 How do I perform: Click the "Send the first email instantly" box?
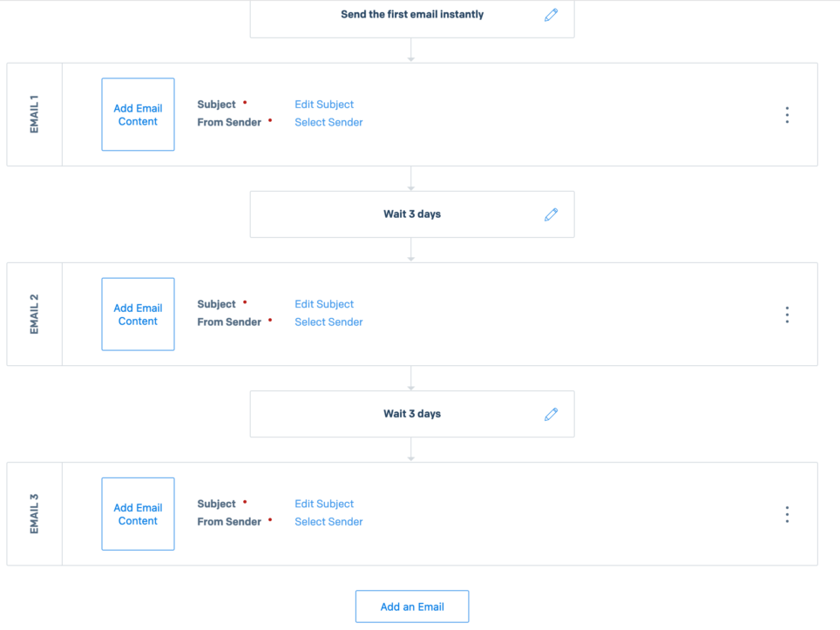coord(411,16)
